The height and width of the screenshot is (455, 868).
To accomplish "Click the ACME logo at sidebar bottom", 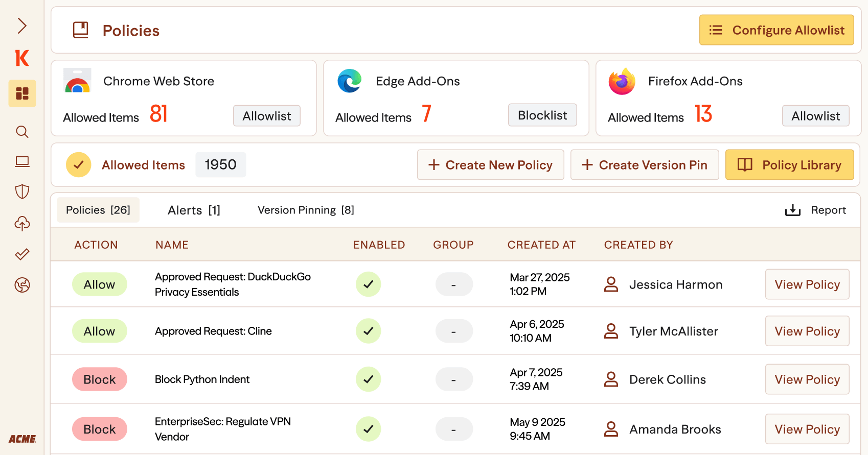I will (22, 439).
